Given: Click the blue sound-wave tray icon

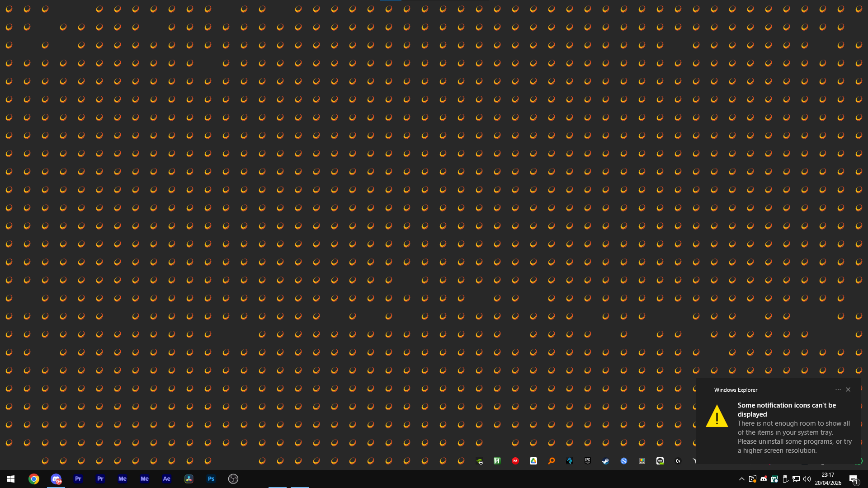Looking at the screenshot, I should [x=570, y=461].
